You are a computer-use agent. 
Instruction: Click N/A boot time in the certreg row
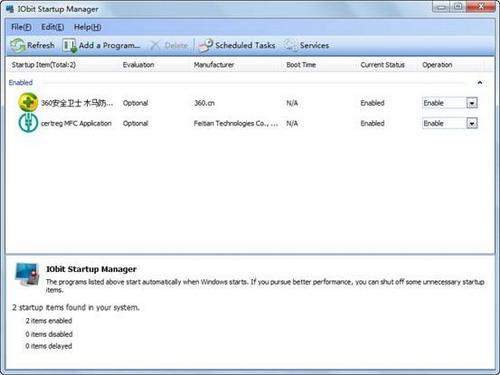click(x=292, y=124)
